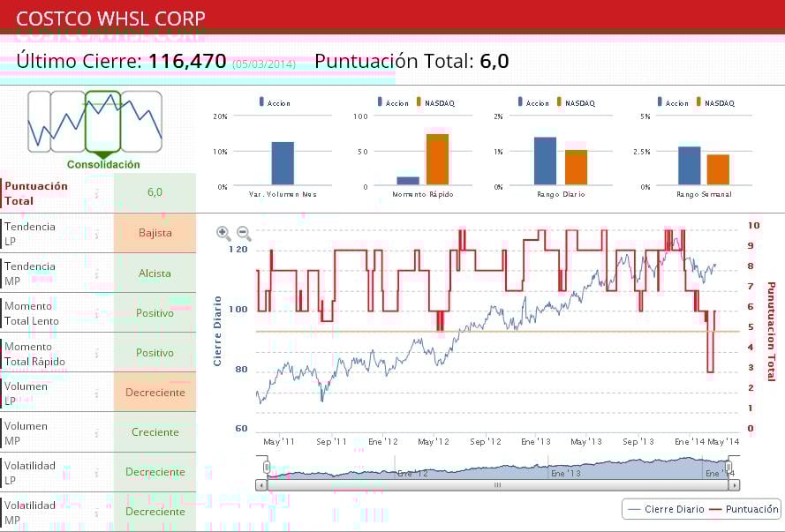This screenshot has height=532, width=785.
Task: Click the Cierre Diario axis title
Action: [x=217, y=331]
